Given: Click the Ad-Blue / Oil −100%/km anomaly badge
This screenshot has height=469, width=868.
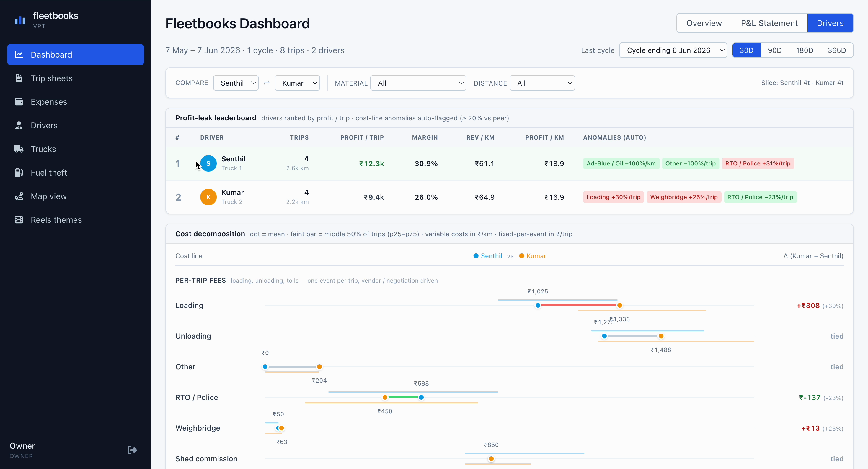Looking at the screenshot, I should (x=621, y=163).
